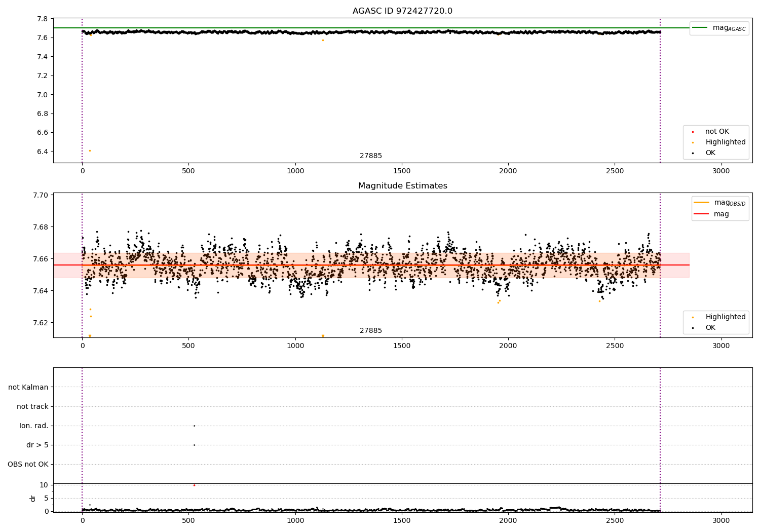Viewport: 760px width, 532px height.
Task: Click the "Ion. rad." axis label
Action: (34, 426)
